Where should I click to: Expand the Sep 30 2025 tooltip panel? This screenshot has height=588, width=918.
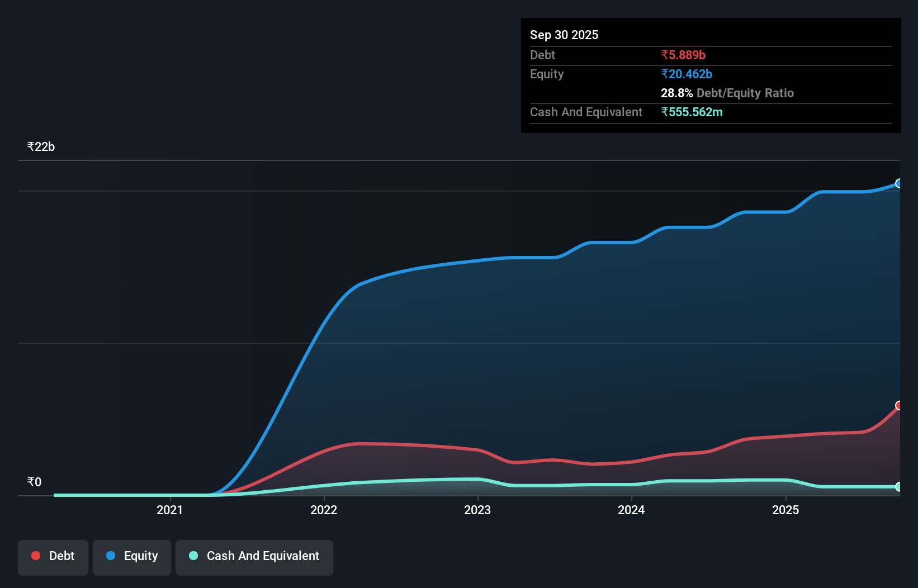coord(564,35)
